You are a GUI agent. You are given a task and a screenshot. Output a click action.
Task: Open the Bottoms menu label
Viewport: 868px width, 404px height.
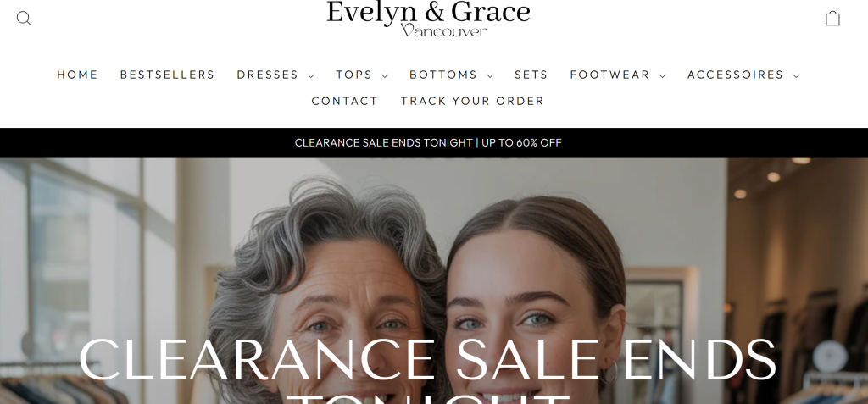(x=443, y=75)
